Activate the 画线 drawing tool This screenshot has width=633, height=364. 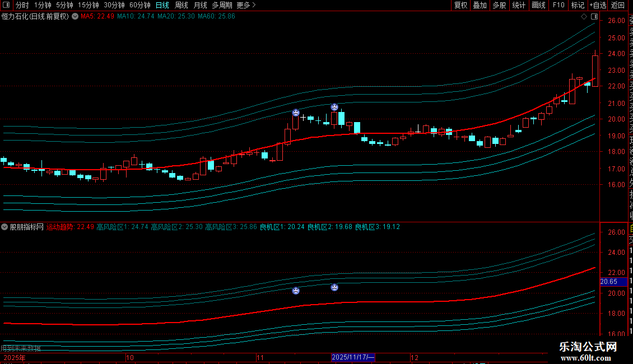point(538,5)
